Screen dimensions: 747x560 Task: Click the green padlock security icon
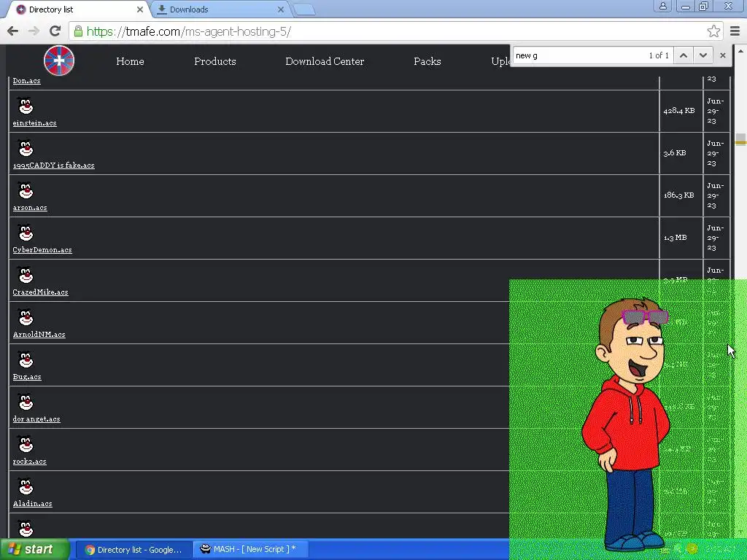(x=78, y=31)
